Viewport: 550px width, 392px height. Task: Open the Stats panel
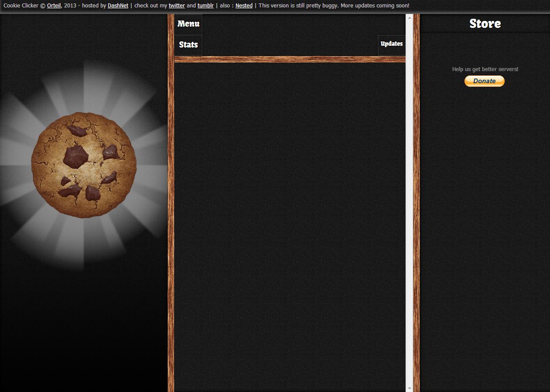point(188,45)
